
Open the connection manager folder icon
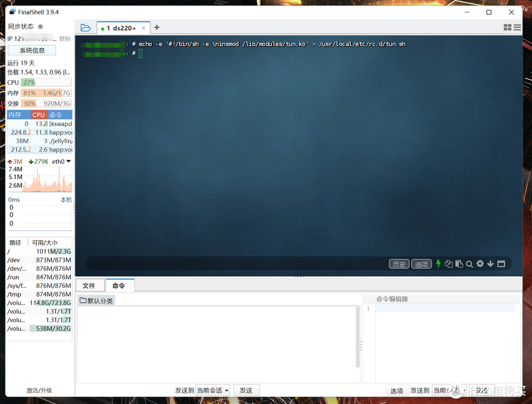point(85,28)
